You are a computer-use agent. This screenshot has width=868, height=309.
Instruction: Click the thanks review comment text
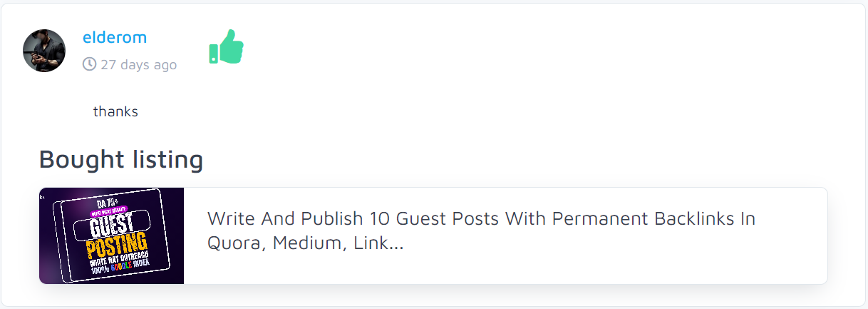tap(115, 111)
